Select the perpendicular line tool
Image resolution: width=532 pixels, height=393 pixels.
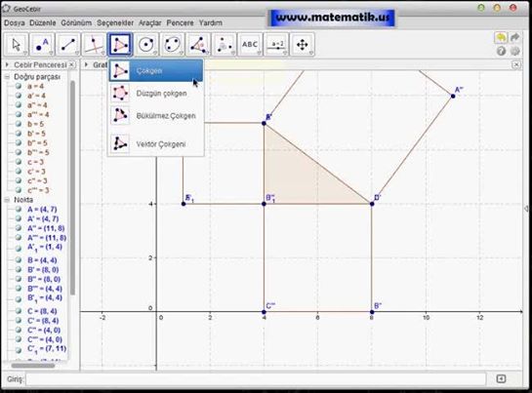pos(94,45)
